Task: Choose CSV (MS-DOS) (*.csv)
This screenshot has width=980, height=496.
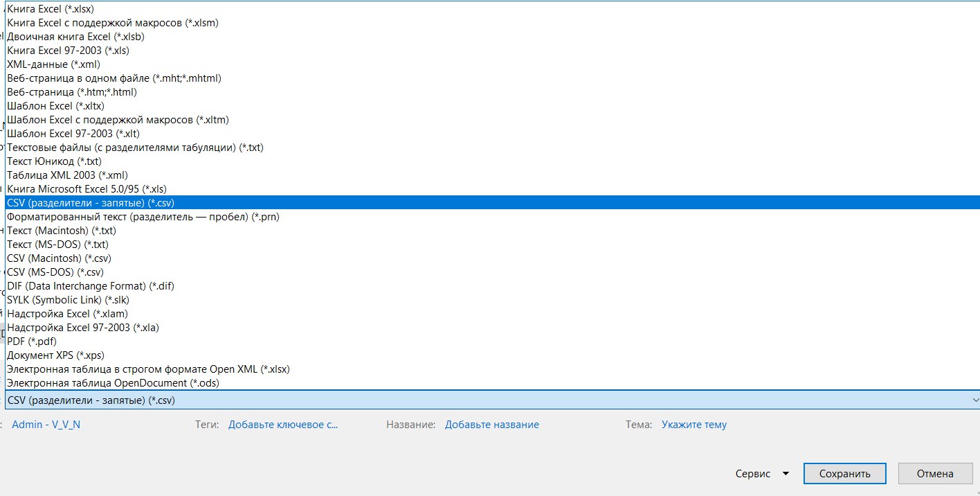Action: (x=492, y=272)
